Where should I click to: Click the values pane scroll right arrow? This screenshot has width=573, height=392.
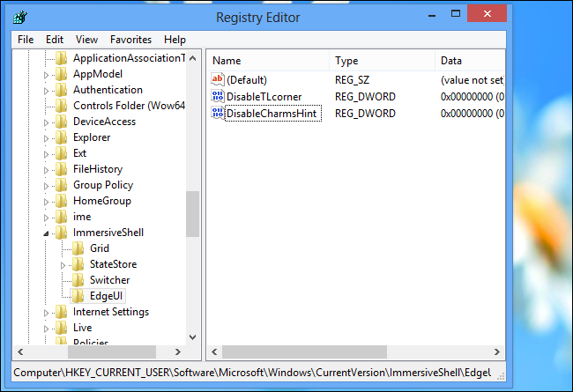496,351
